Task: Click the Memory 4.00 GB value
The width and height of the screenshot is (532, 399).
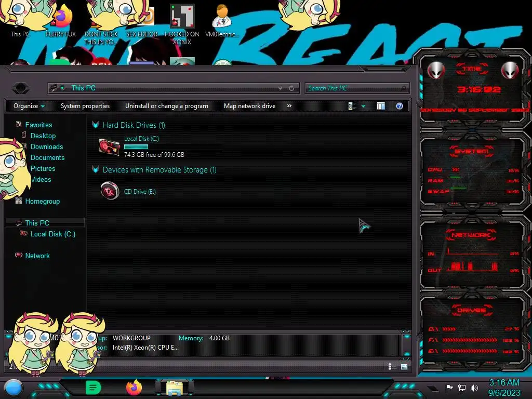Action: [219, 338]
